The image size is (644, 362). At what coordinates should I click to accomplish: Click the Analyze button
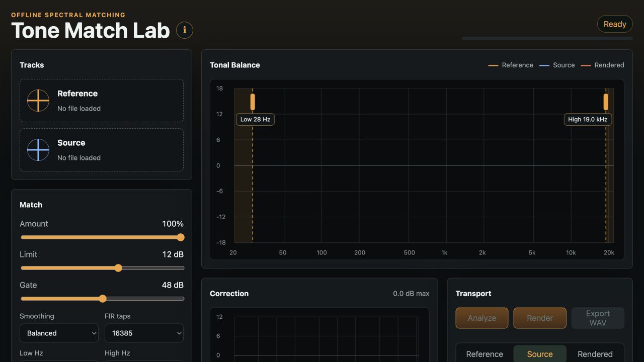[x=482, y=318]
